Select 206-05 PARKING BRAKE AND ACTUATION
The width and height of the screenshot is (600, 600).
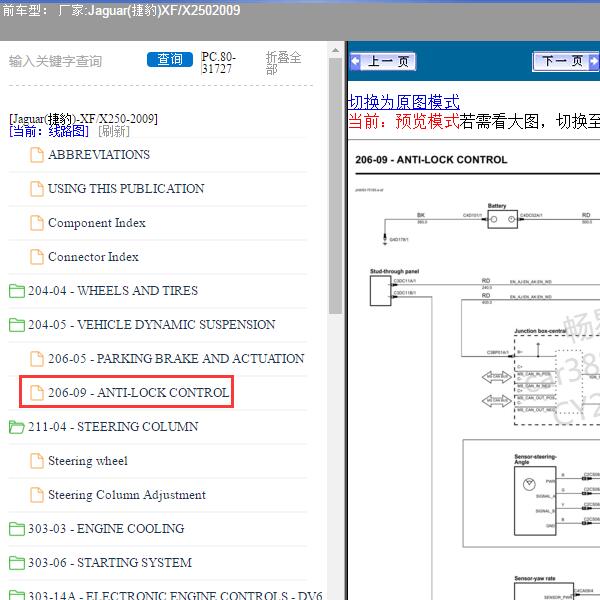click(176, 359)
